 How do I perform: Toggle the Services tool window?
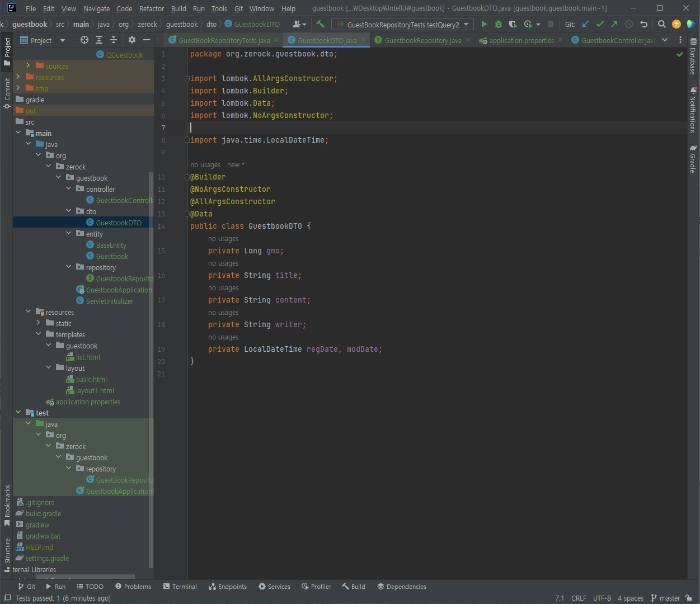pyautogui.click(x=274, y=587)
